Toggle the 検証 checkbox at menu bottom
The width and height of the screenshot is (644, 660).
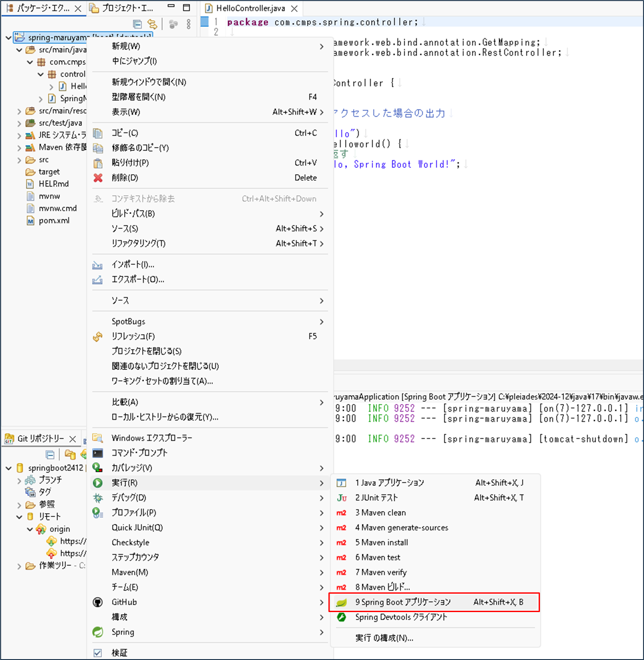98,653
